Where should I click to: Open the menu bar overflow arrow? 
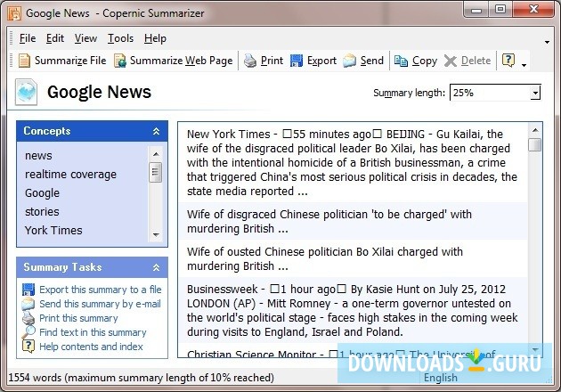547,42
